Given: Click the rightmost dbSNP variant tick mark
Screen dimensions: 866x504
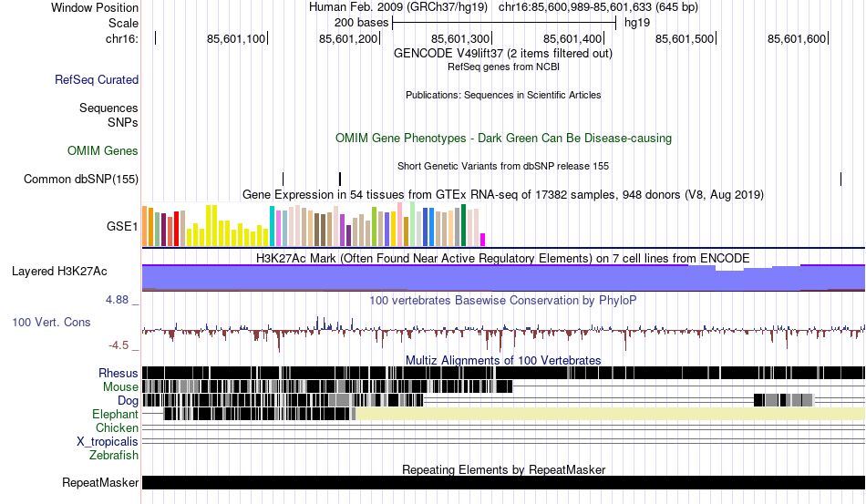Looking at the screenshot, I should (x=840, y=179).
